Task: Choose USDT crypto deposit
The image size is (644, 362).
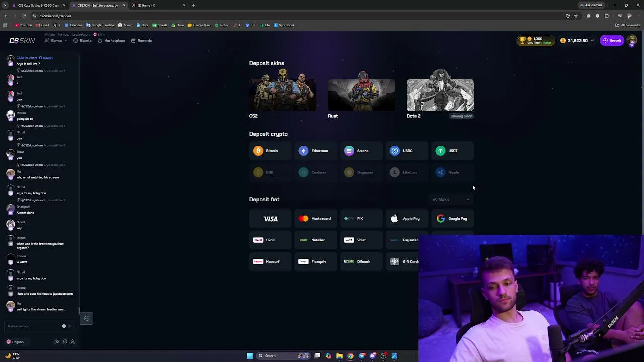Action: [452, 151]
